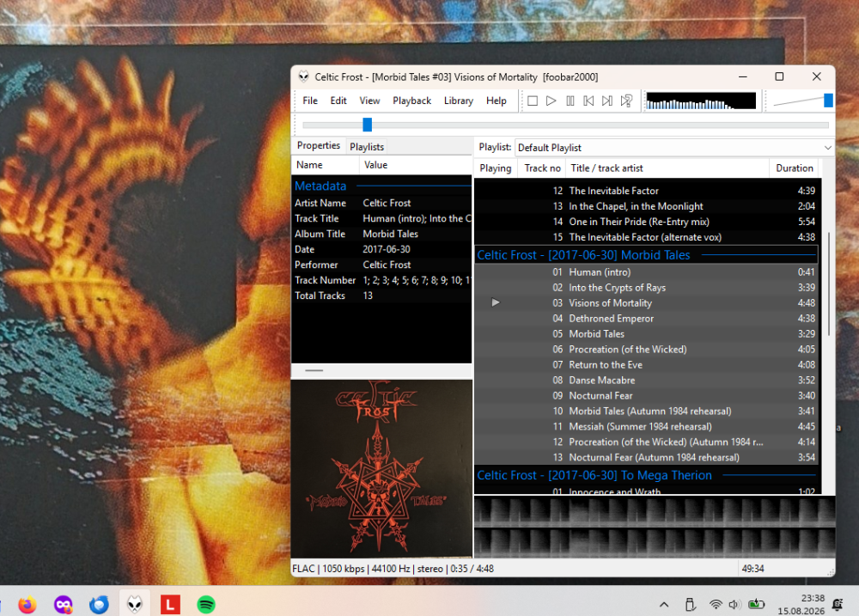Viewport: 859px width, 616px height.
Task: Open the View menu
Action: coord(369,101)
